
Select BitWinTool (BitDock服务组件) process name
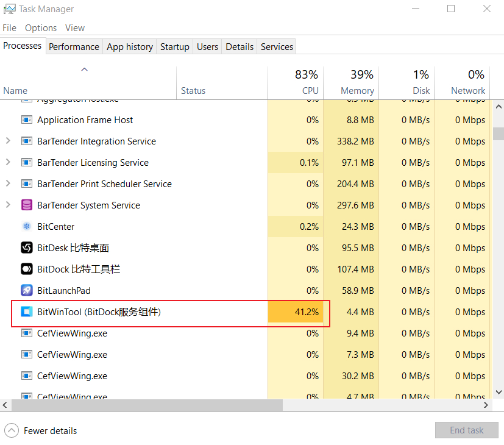tap(99, 312)
